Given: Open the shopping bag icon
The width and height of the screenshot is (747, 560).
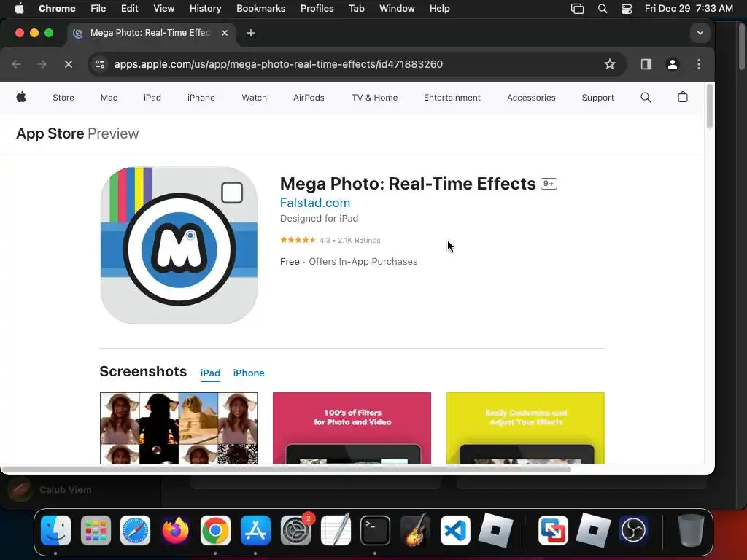Looking at the screenshot, I should tap(683, 97).
